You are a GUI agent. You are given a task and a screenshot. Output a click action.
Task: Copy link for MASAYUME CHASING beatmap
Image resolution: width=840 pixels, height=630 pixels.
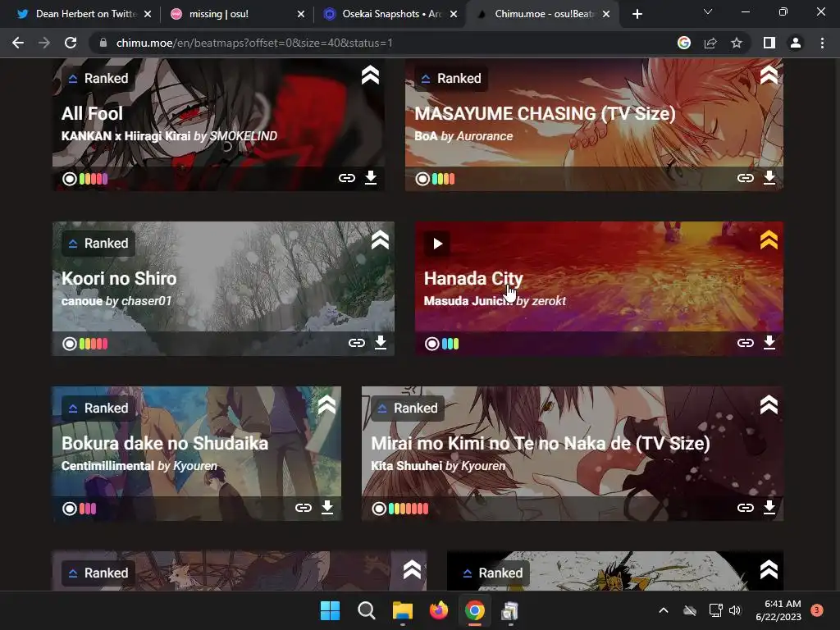745,178
